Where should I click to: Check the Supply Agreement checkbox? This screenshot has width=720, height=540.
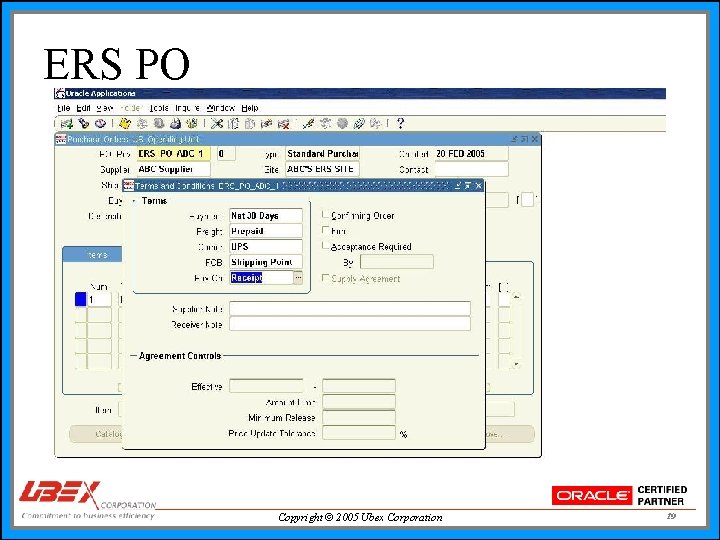[x=326, y=278]
